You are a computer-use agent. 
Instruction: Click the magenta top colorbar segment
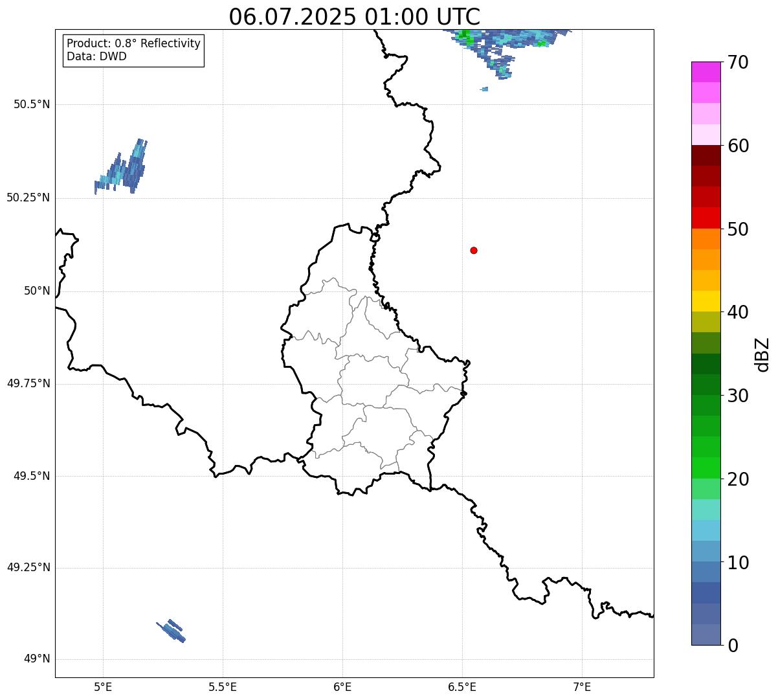click(706, 72)
